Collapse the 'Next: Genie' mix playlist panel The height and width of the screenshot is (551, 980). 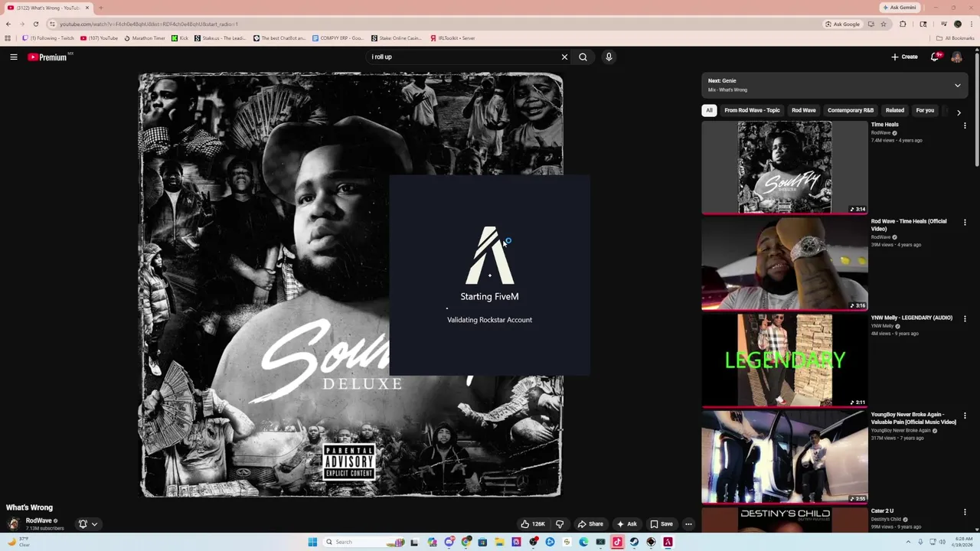[957, 85]
